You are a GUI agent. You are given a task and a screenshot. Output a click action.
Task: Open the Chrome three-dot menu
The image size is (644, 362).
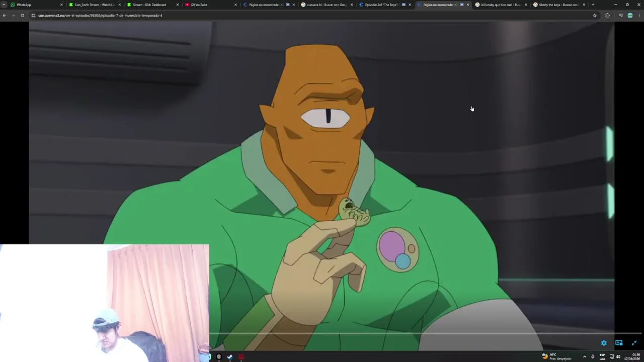tap(639, 16)
